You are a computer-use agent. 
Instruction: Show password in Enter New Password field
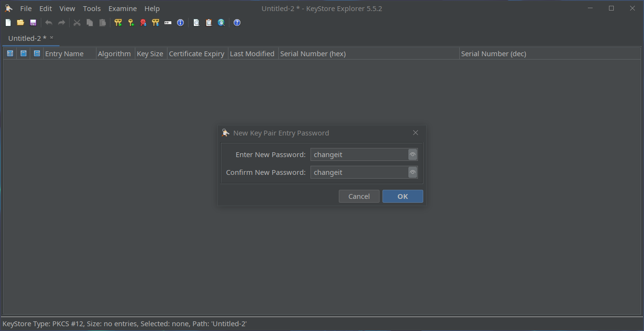coord(413,155)
